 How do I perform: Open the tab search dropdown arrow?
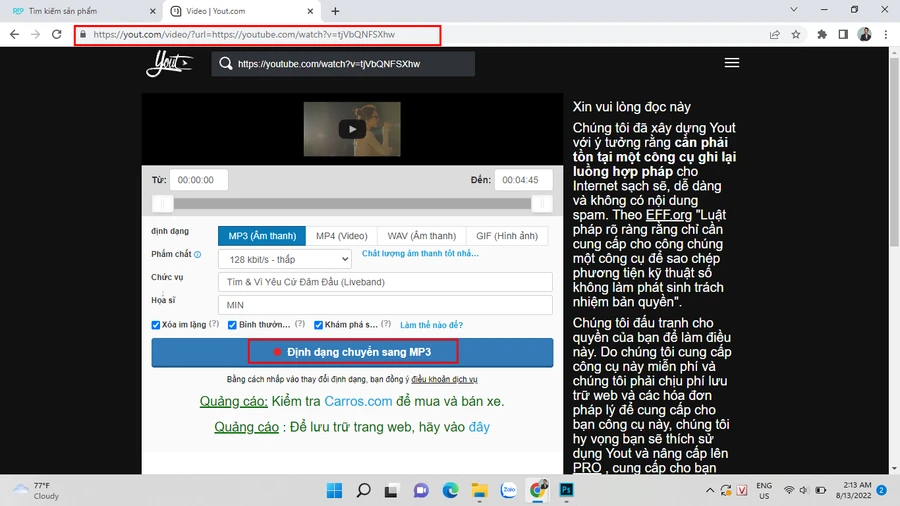coord(794,10)
